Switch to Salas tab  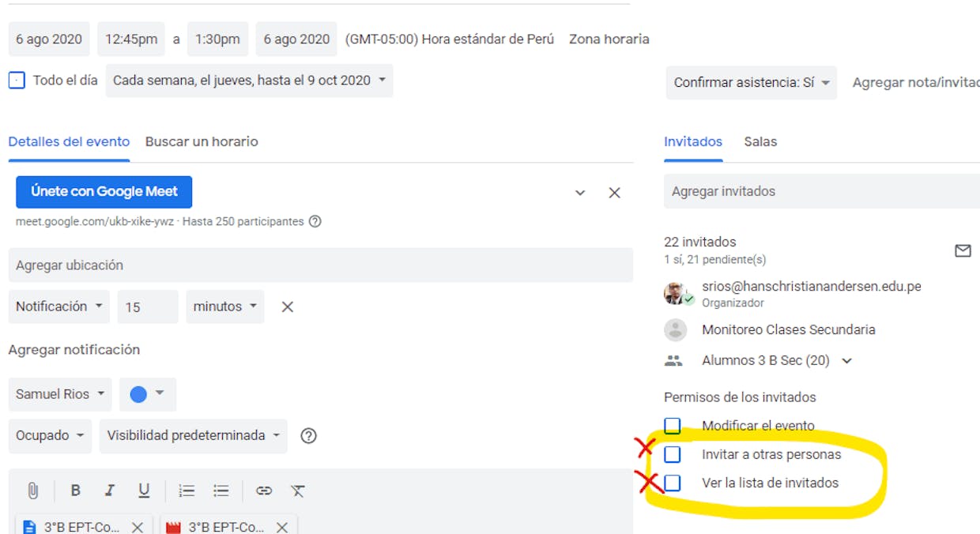click(760, 142)
